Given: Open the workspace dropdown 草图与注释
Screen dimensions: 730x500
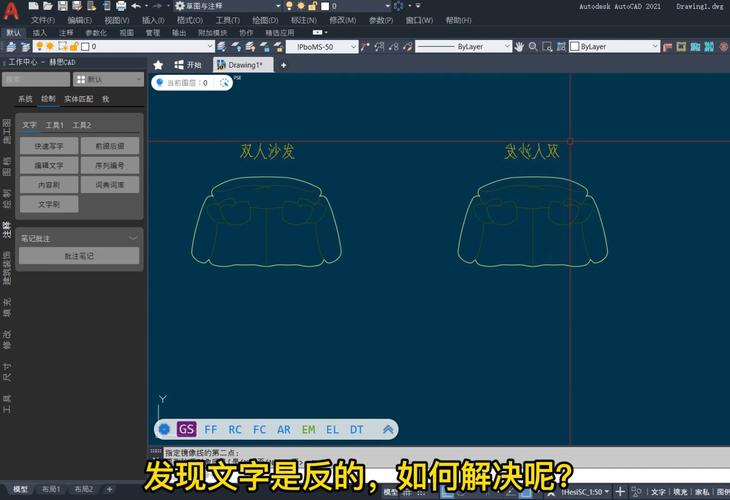Looking at the screenshot, I should tap(228, 6).
